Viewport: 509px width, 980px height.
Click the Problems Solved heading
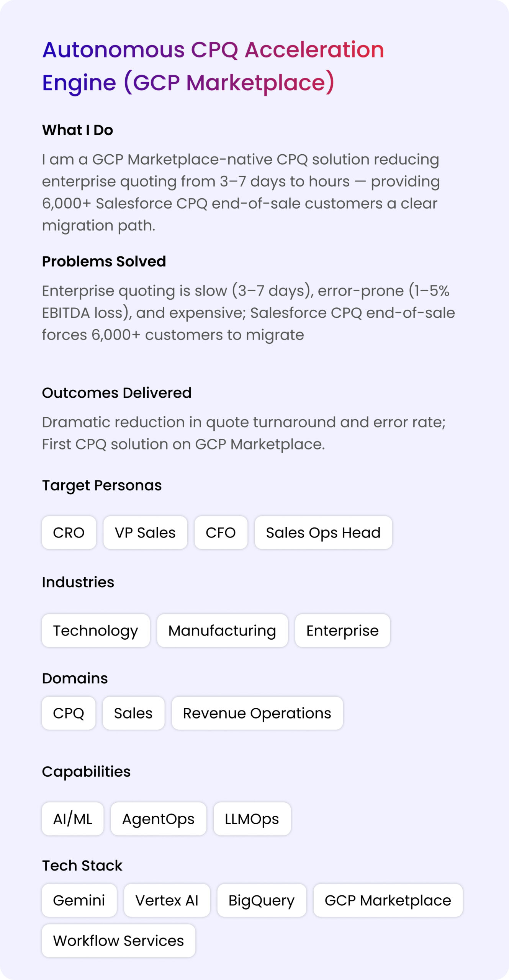104,261
